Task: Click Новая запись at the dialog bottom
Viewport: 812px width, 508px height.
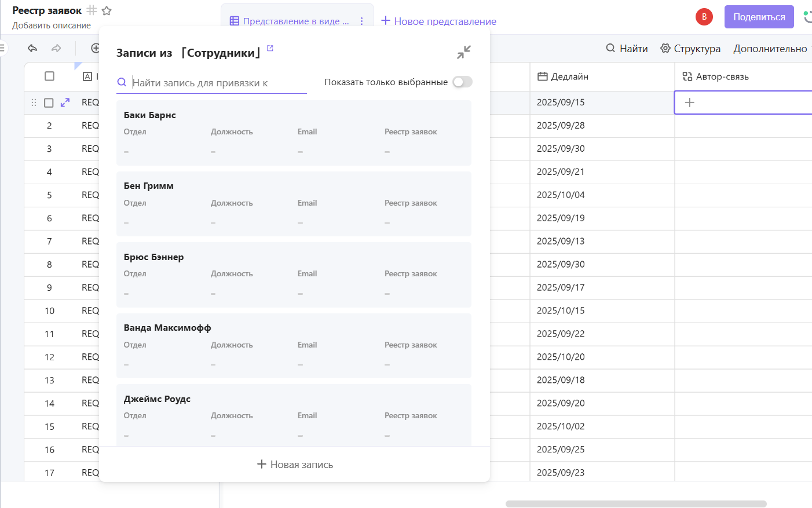Action: click(x=295, y=465)
